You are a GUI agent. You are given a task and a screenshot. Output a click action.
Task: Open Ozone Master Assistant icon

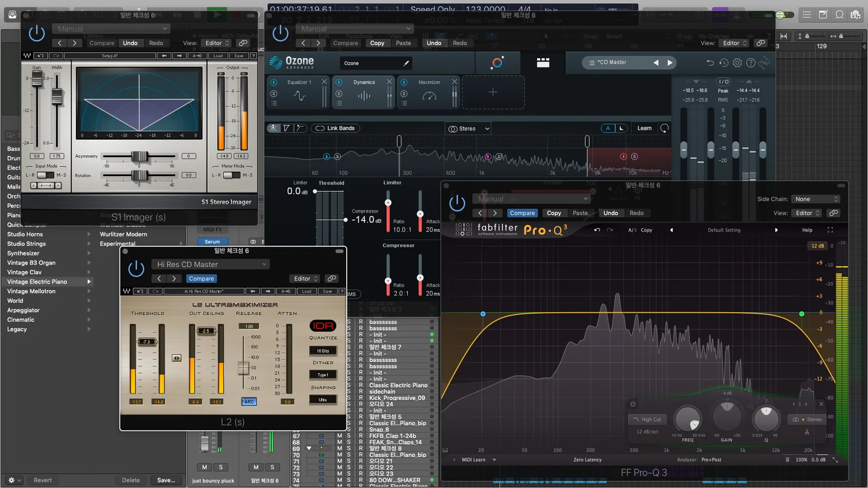tap(497, 63)
